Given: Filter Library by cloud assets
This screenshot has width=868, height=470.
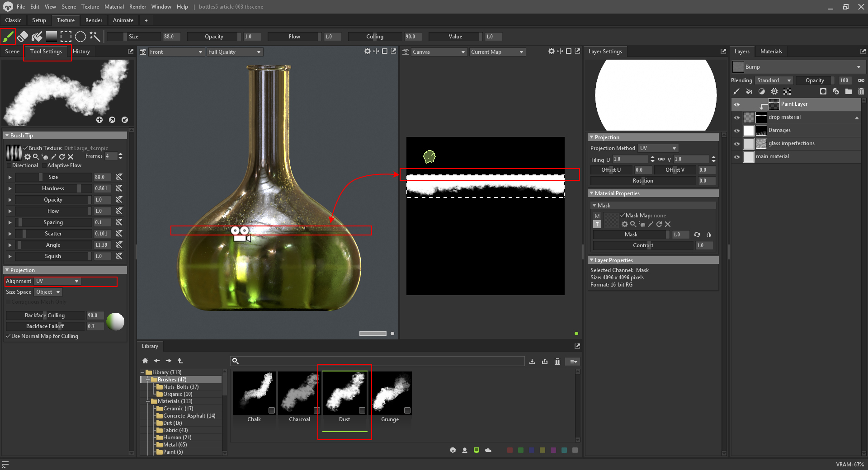Looking at the screenshot, I should click(x=488, y=450).
